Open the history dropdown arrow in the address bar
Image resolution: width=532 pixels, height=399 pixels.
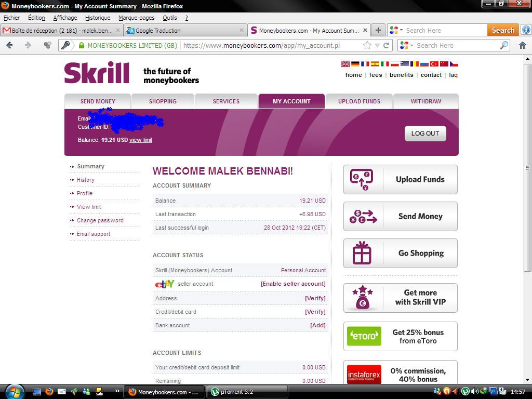pos(377,46)
